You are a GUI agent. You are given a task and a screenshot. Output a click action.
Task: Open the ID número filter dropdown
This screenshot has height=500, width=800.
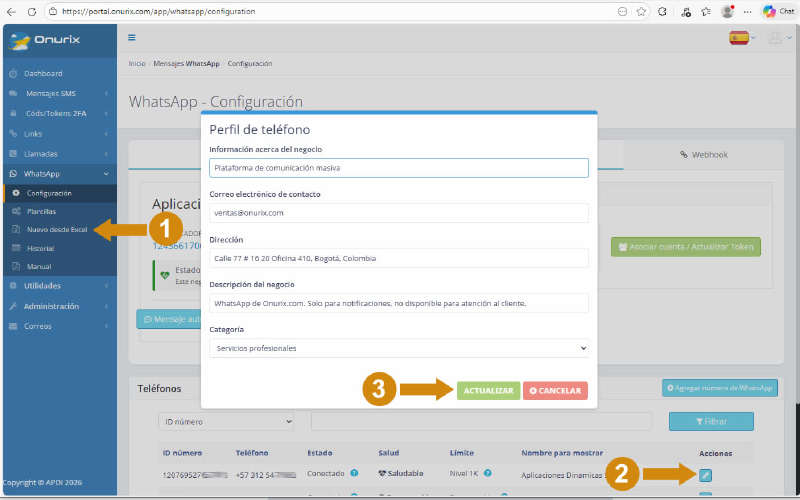[226, 422]
